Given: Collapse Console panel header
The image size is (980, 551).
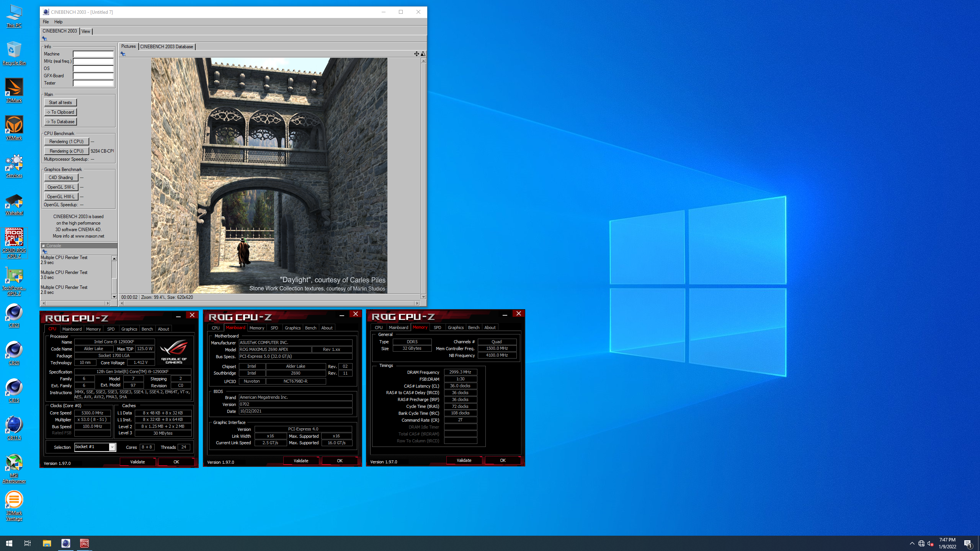Looking at the screenshot, I should click(43, 246).
